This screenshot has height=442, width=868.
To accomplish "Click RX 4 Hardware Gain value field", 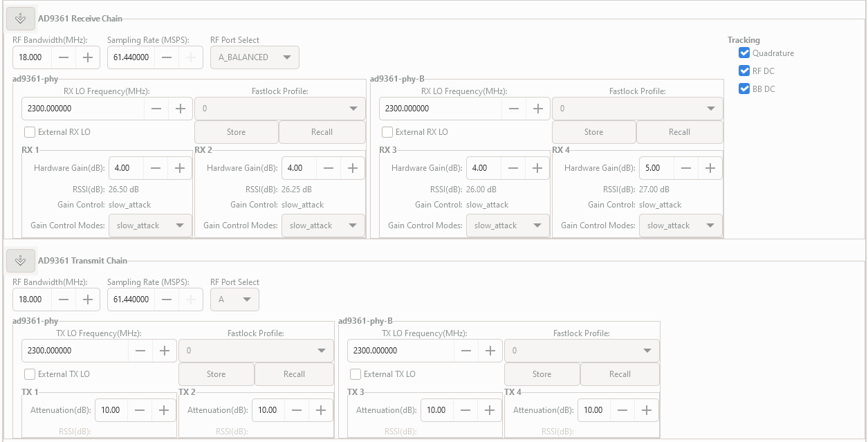I will [657, 168].
